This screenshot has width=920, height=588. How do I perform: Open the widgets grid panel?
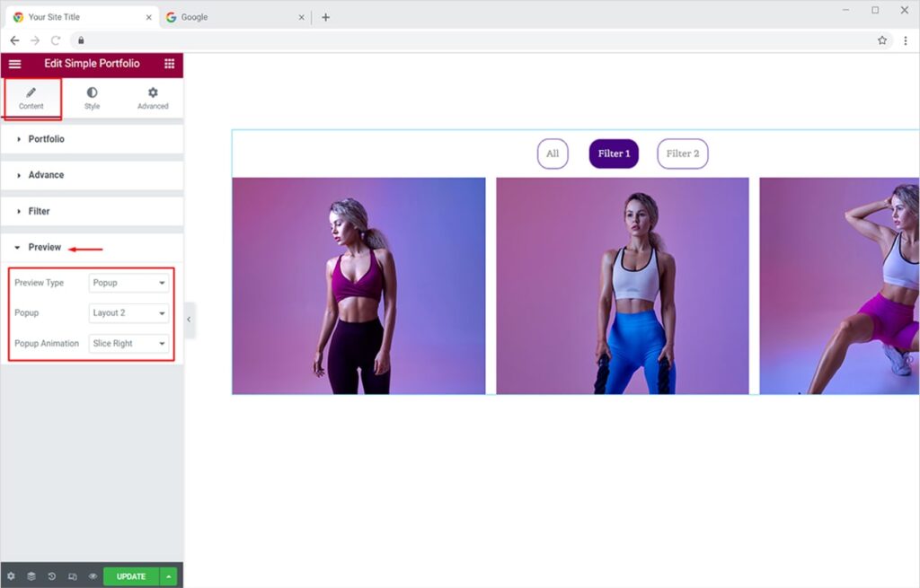[x=169, y=64]
